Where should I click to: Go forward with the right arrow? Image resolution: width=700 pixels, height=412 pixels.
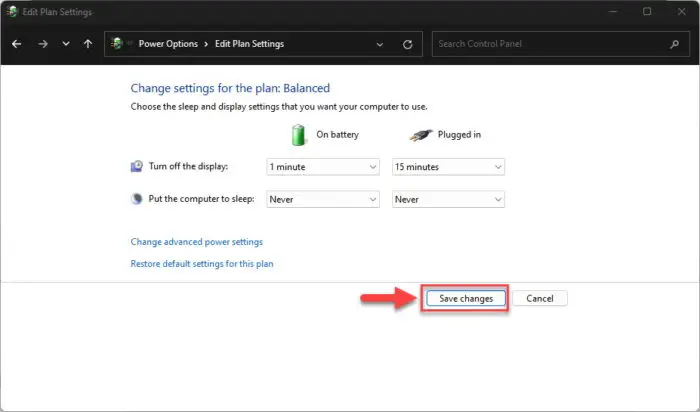pos(42,44)
